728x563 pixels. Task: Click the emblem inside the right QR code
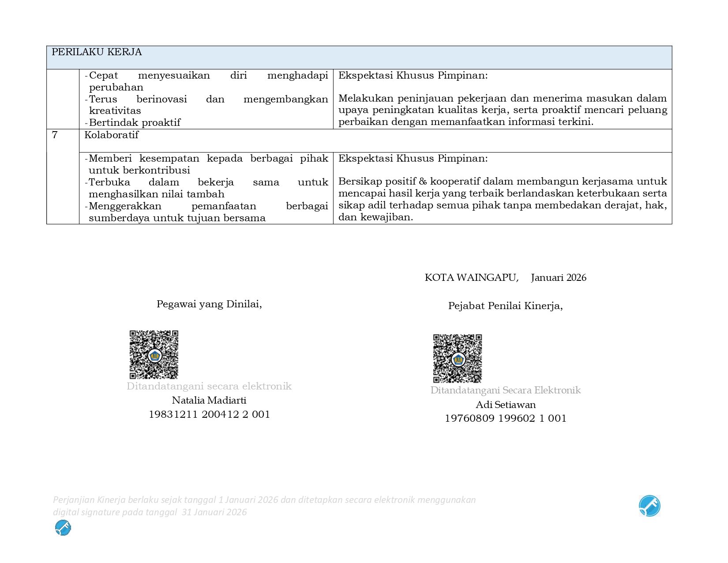[x=458, y=359]
